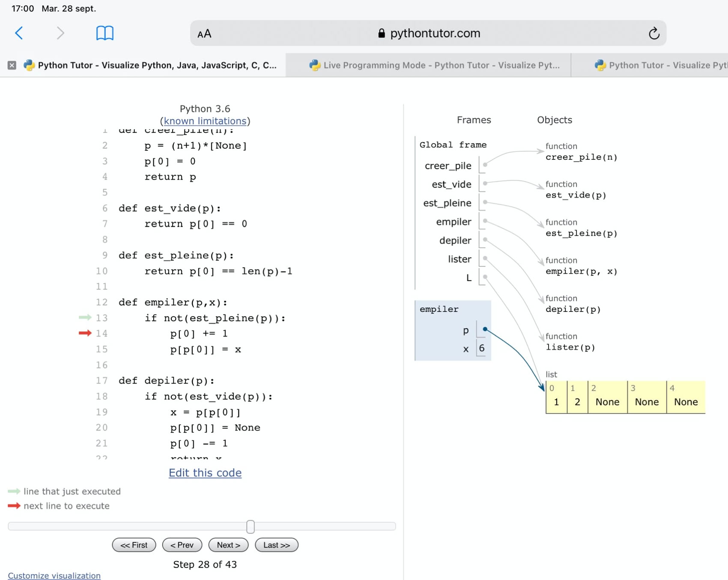Click the pythontuto.com address field

[x=435, y=33]
